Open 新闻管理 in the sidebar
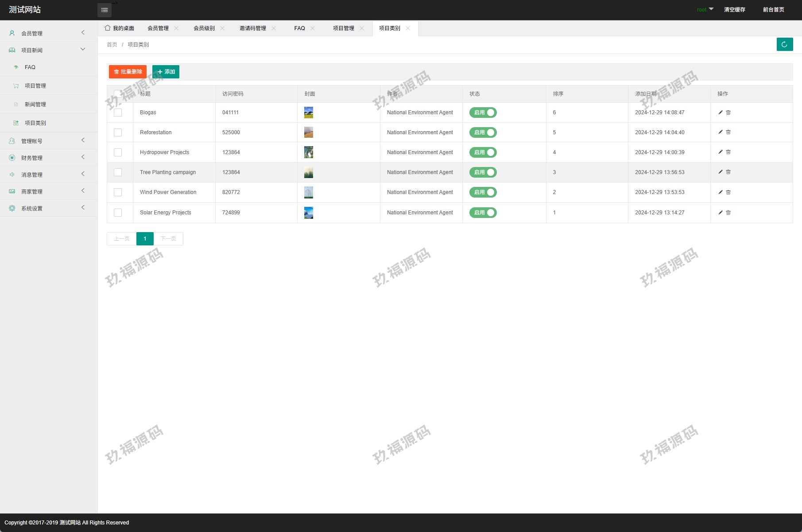 click(x=35, y=105)
